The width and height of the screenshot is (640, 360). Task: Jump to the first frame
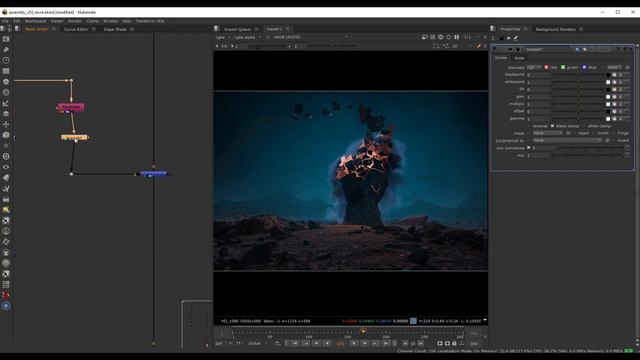coord(295,344)
